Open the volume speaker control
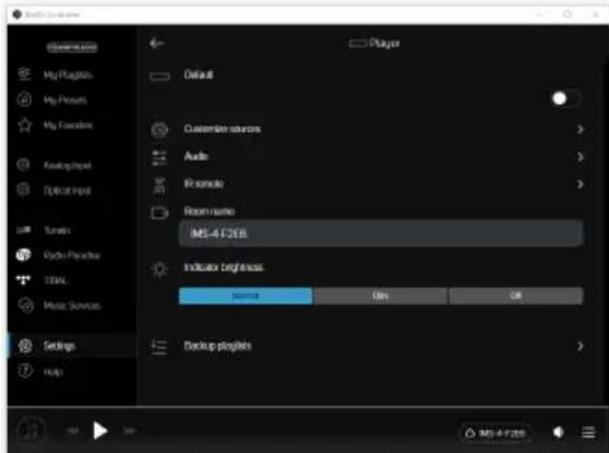The height and width of the screenshot is (453, 609). point(558,432)
